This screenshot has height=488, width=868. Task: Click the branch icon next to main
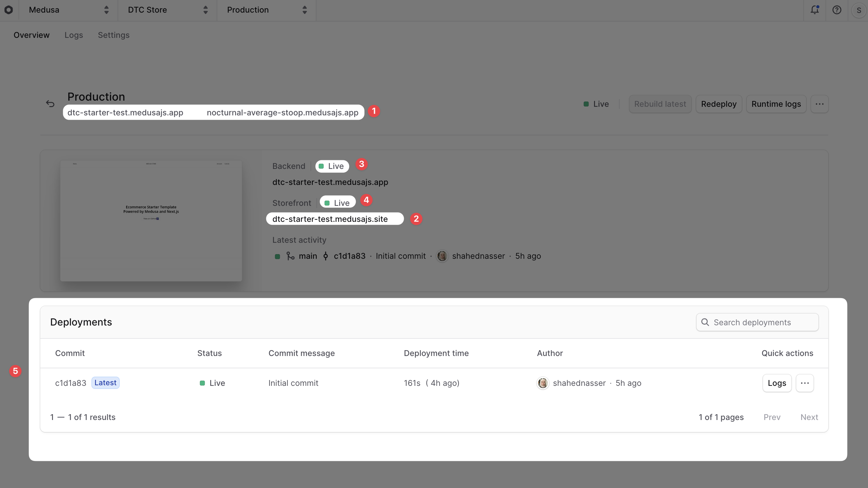pyautogui.click(x=291, y=256)
